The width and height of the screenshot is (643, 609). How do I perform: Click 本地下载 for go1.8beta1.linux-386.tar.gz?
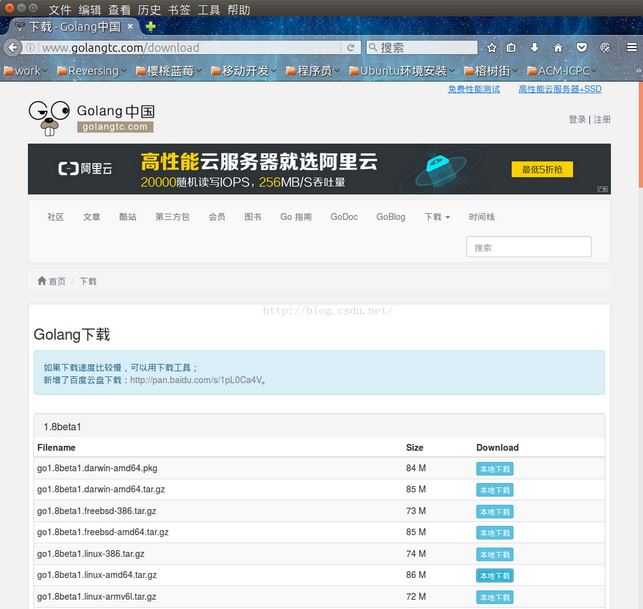tap(495, 555)
